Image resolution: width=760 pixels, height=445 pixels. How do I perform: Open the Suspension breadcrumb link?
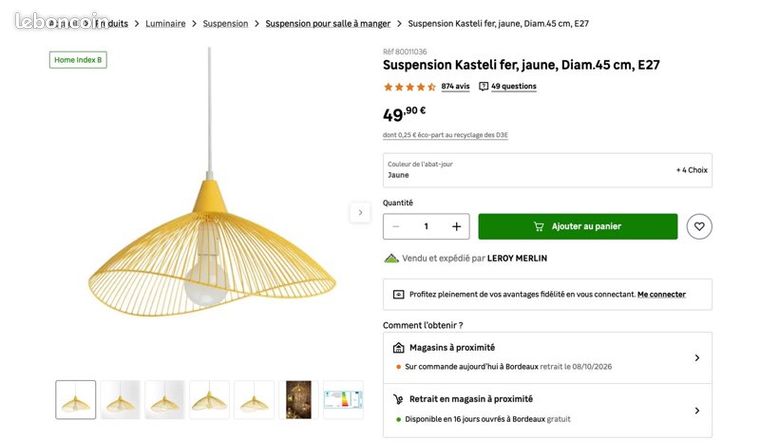pyautogui.click(x=225, y=23)
